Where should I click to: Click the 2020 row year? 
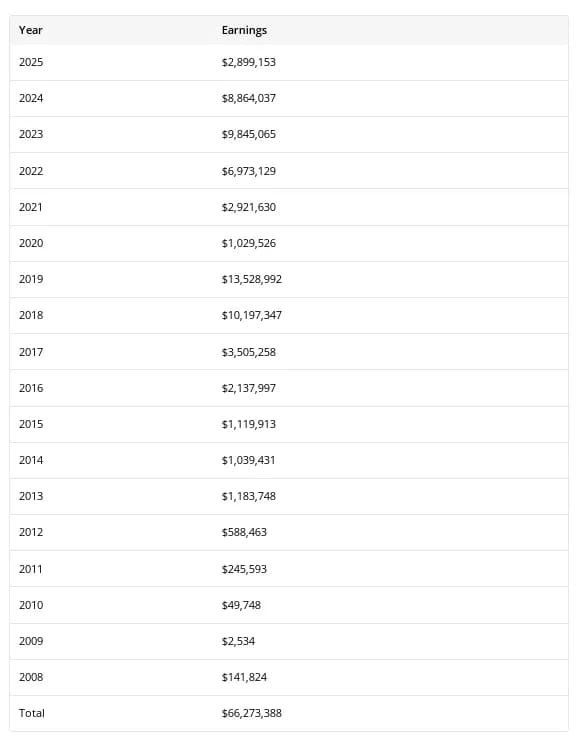(31, 244)
